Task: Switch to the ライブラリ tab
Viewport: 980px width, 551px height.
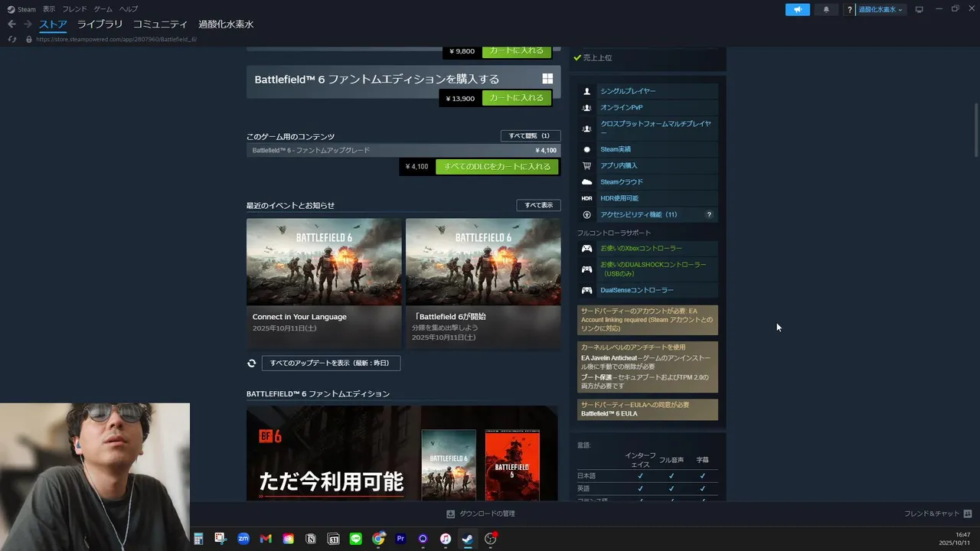Action: pos(100,24)
